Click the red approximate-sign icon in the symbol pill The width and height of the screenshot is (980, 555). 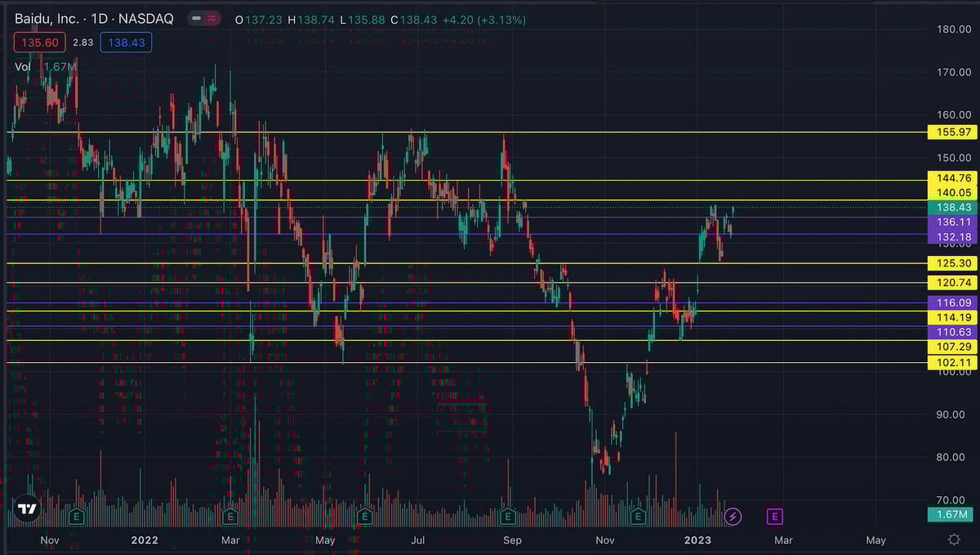coord(213,19)
